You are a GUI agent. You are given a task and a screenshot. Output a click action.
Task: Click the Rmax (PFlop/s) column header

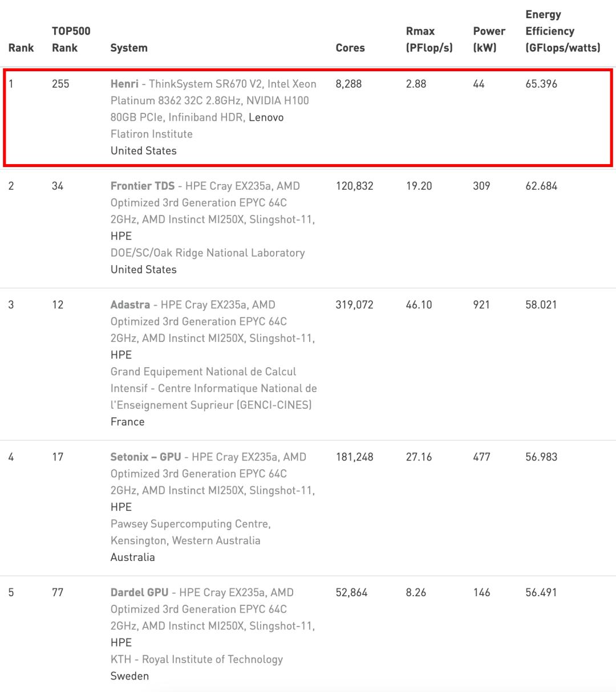coord(429,39)
